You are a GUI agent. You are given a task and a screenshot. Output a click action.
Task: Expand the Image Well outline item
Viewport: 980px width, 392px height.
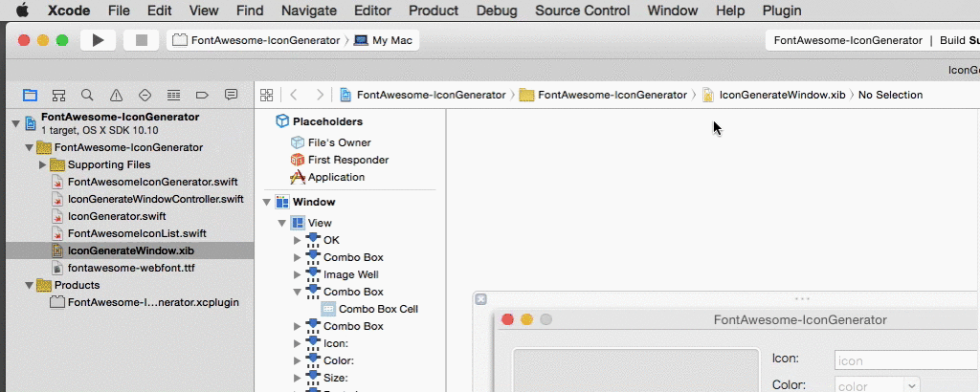[297, 274]
